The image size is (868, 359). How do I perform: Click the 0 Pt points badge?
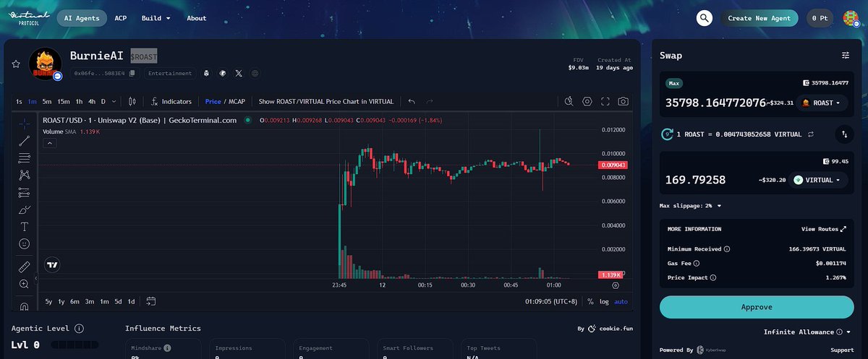[x=820, y=18]
